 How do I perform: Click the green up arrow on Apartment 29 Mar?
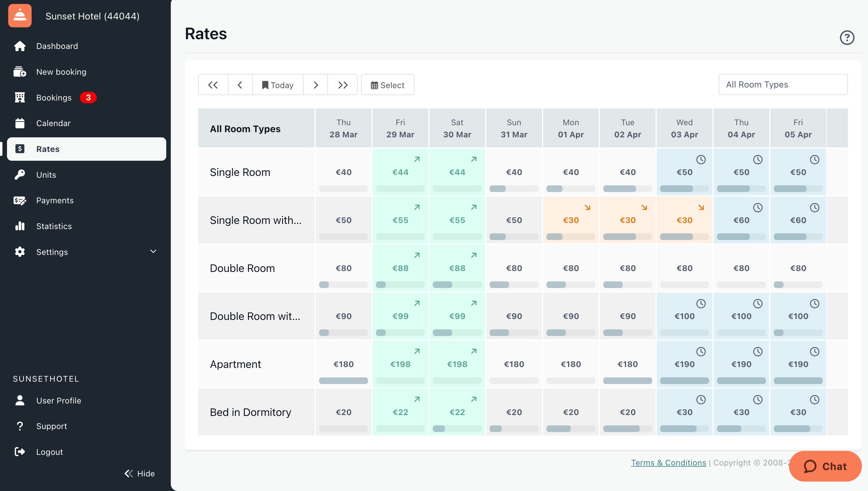tap(417, 352)
